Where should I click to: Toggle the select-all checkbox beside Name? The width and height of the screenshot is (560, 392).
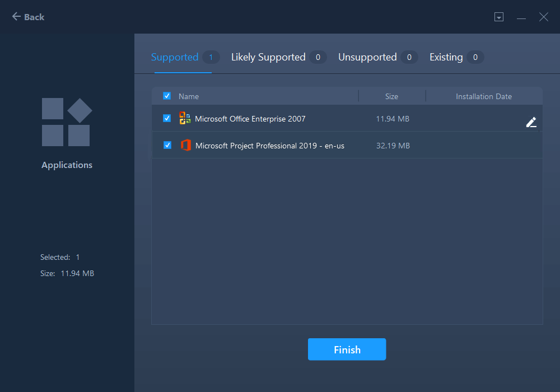click(167, 96)
